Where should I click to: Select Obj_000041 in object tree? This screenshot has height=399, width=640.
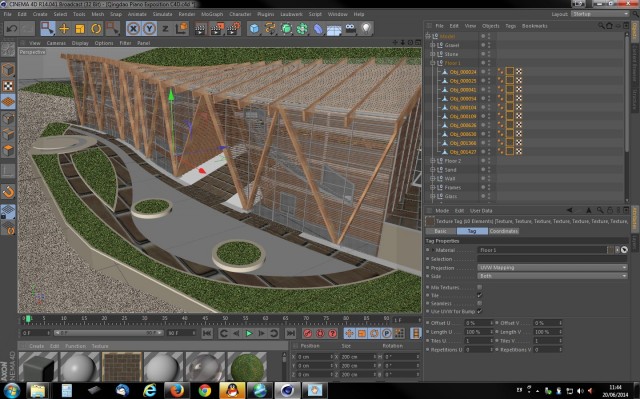463,90
